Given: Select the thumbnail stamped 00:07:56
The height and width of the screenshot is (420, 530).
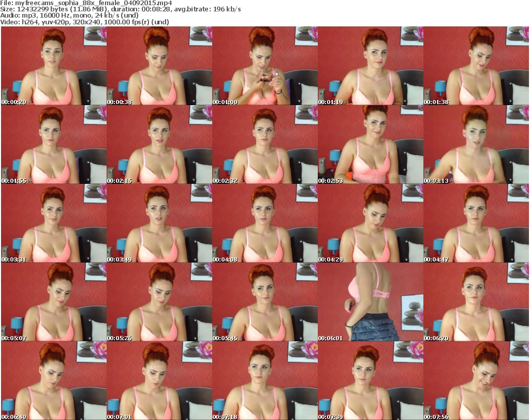Looking at the screenshot, I should (x=476, y=381).
